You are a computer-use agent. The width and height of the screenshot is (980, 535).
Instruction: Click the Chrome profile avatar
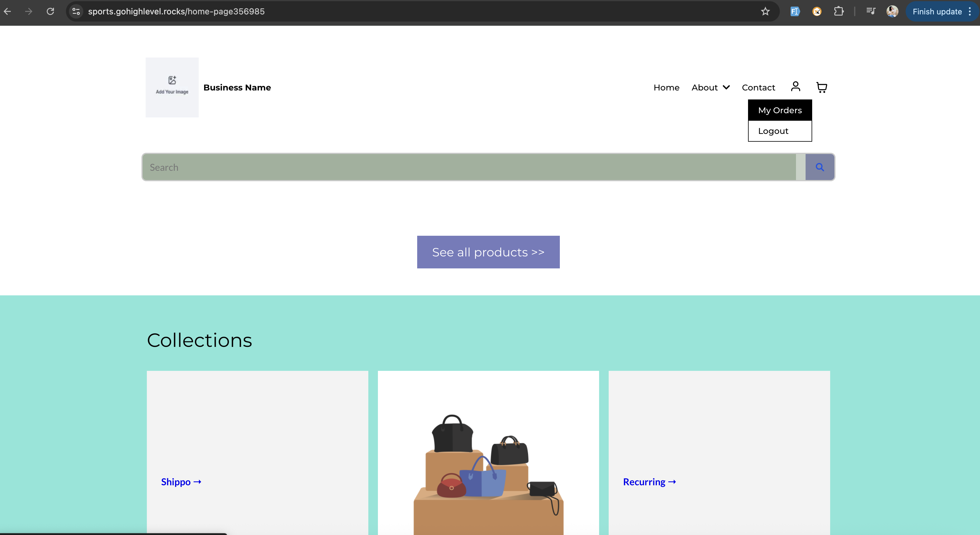pyautogui.click(x=892, y=11)
